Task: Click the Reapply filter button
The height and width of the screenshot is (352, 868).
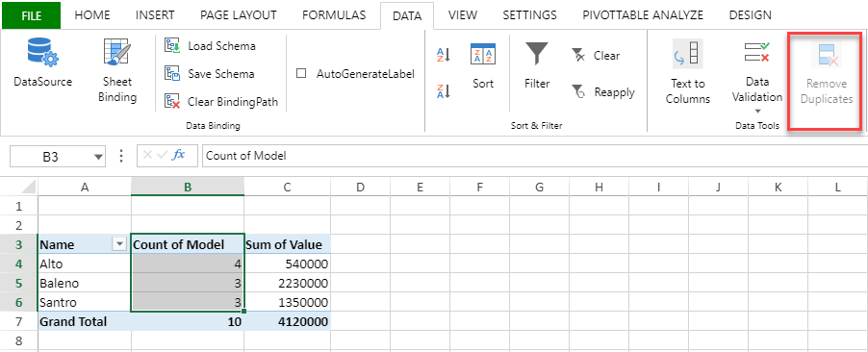Action: click(x=603, y=92)
